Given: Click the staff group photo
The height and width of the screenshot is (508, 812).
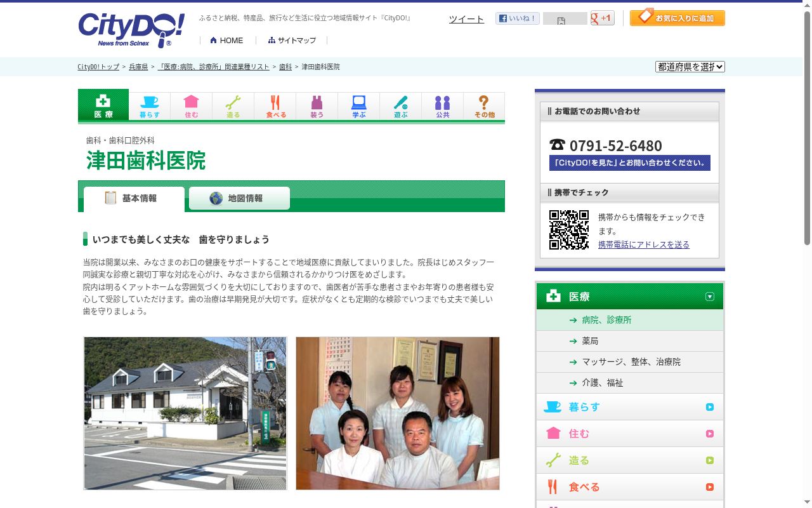Looking at the screenshot, I should click(x=398, y=413).
